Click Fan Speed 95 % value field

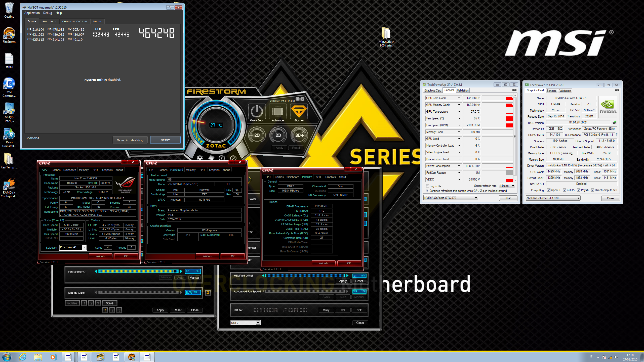pos(193,271)
